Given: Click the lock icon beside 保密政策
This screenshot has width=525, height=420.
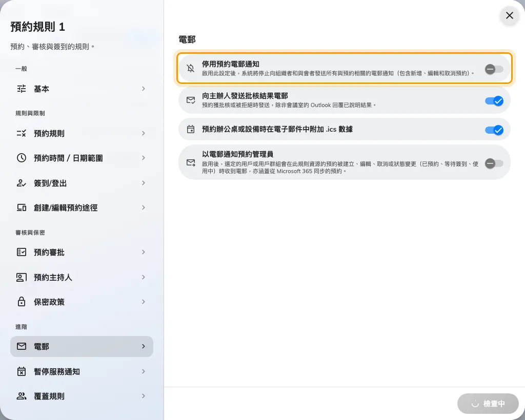Looking at the screenshot, I should (22, 302).
